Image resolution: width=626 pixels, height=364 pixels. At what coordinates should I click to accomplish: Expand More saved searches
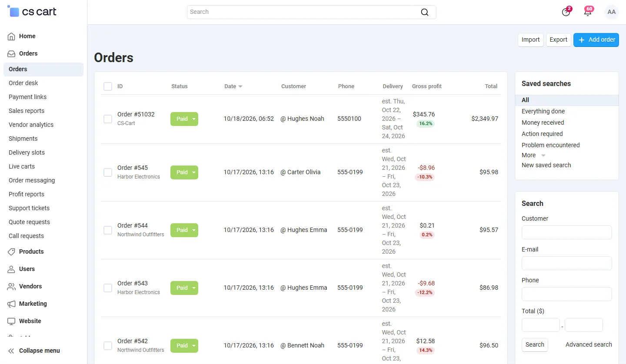point(533,155)
